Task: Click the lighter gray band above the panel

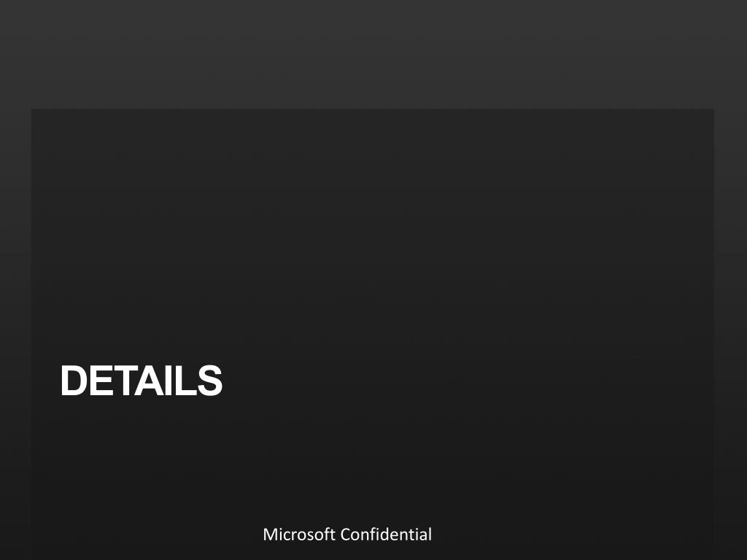Action: [x=372, y=55]
